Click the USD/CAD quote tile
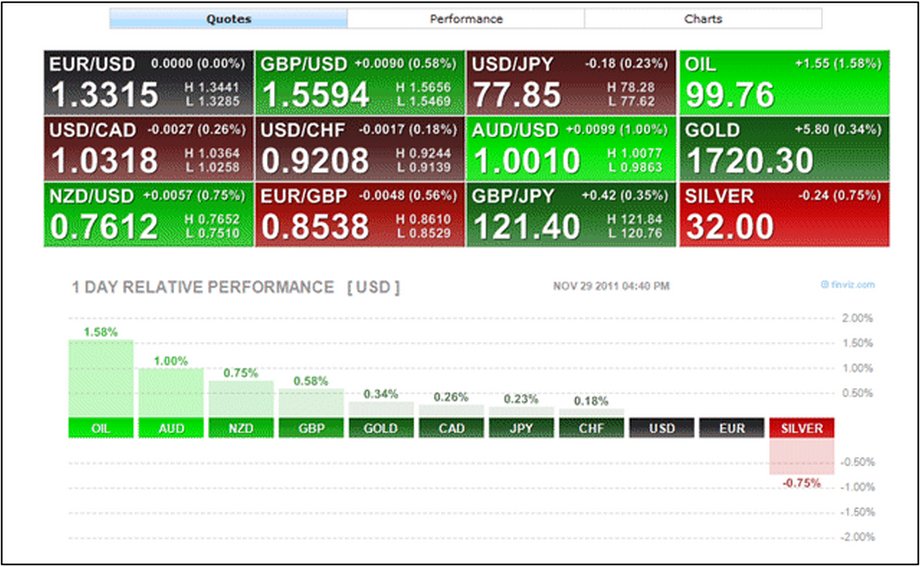 pos(149,148)
